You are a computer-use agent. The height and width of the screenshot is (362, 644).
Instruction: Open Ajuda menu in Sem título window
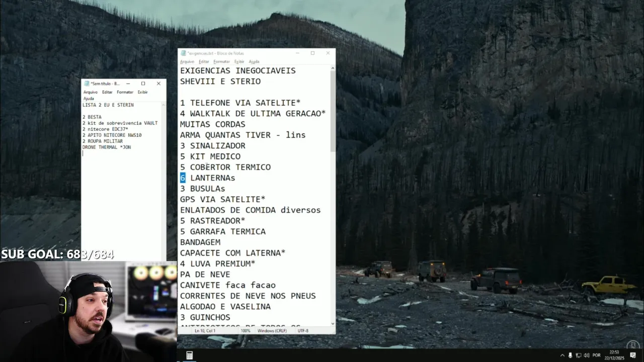[88, 99]
